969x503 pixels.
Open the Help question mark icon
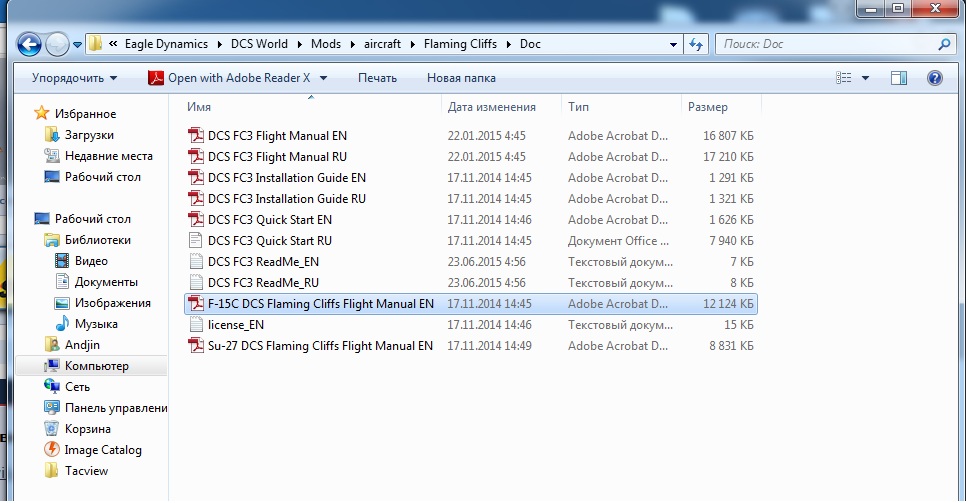[935, 78]
